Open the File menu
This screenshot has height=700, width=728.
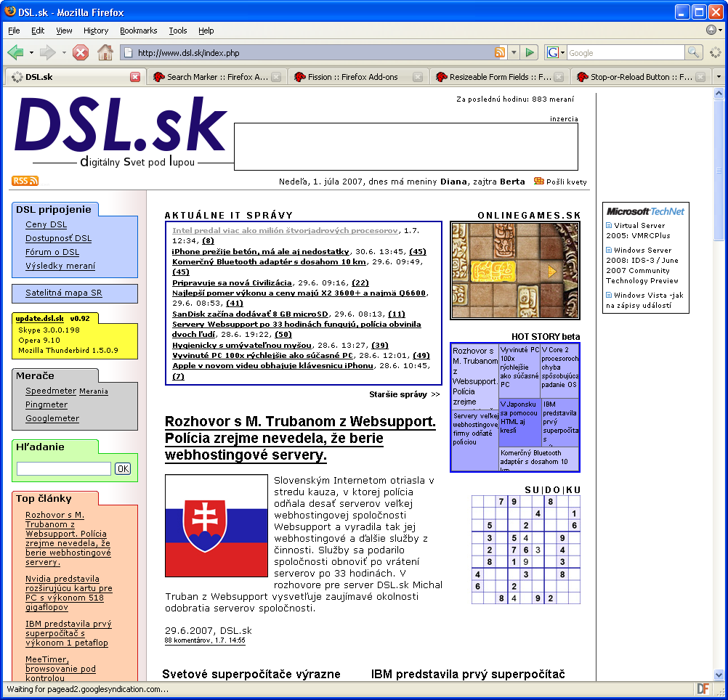click(x=15, y=30)
